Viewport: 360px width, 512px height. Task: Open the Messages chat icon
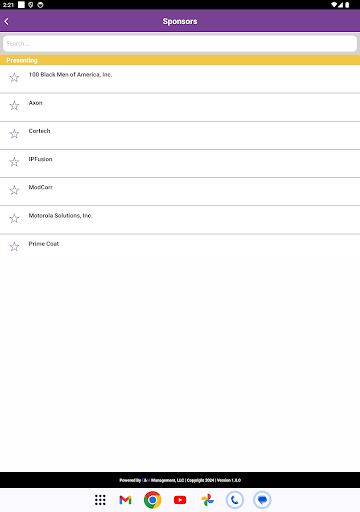point(262,500)
